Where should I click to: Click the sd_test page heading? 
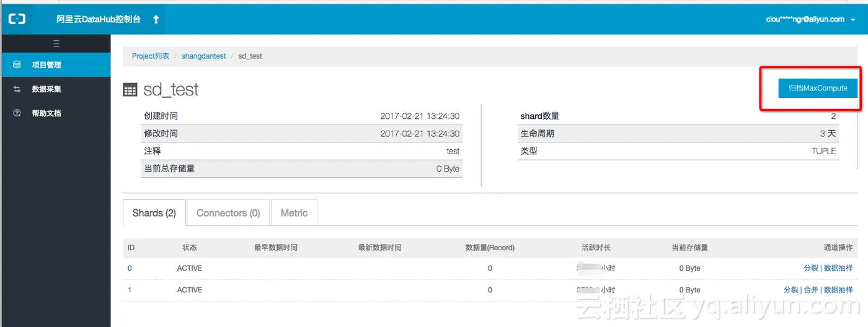point(171,89)
